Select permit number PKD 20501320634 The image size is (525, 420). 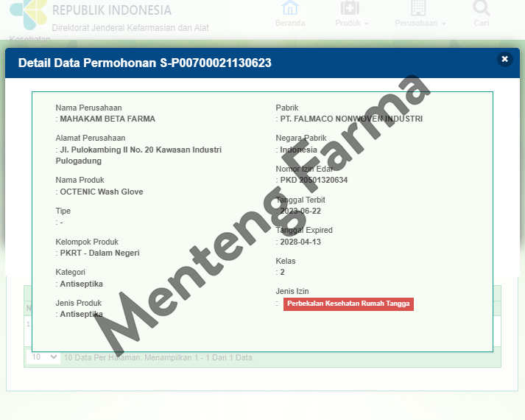coord(314,181)
